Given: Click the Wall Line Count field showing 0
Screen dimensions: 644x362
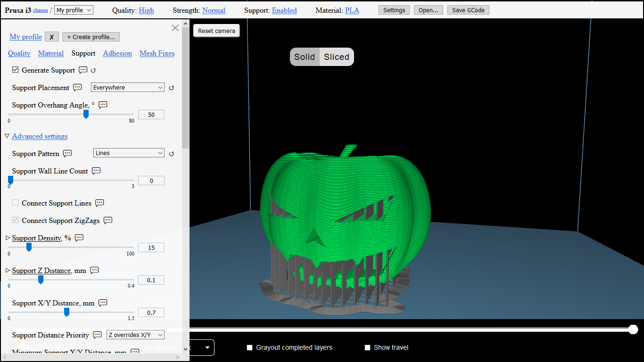Looking at the screenshot, I should (151, 181).
